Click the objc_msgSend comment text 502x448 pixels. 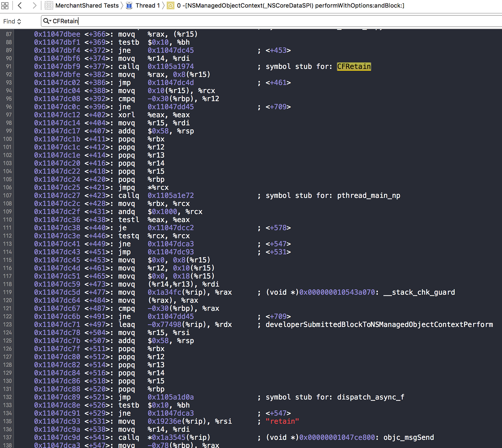409,438
